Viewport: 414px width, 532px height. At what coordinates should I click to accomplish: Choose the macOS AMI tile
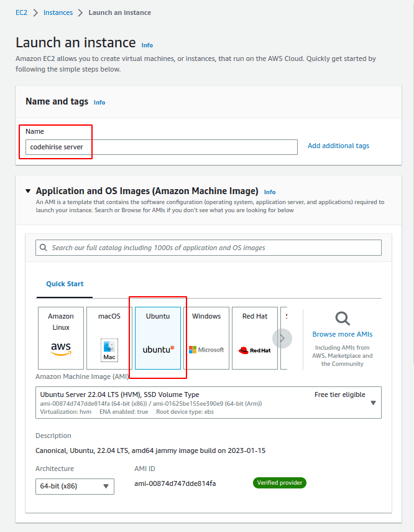(109, 338)
